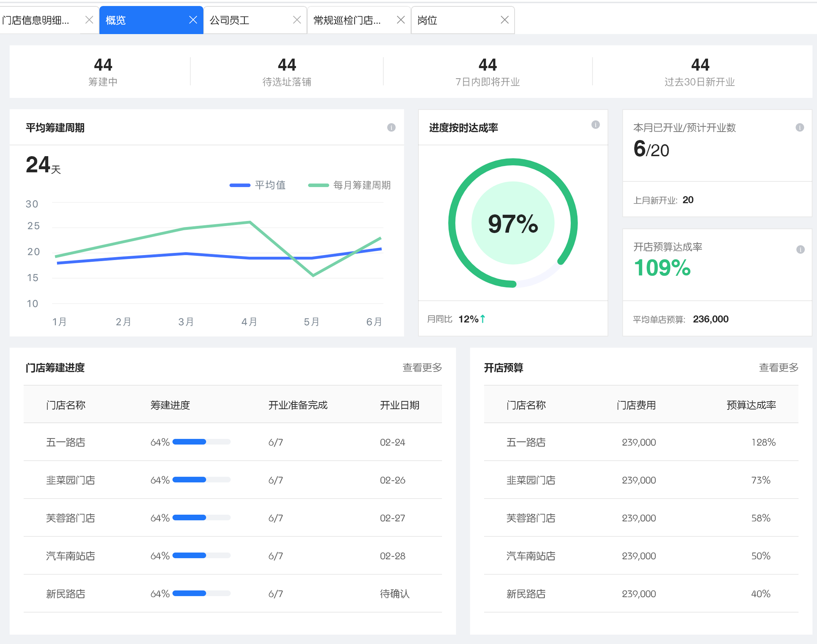Close the 门店信息明细 tab
Screen dimensions: 817x644
(x=89, y=20)
